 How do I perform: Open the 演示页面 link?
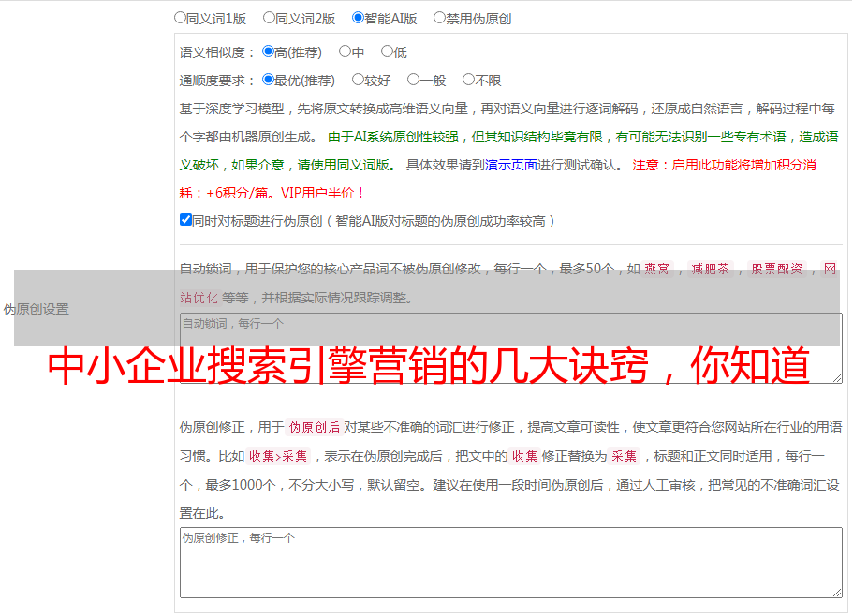coord(511,165)
